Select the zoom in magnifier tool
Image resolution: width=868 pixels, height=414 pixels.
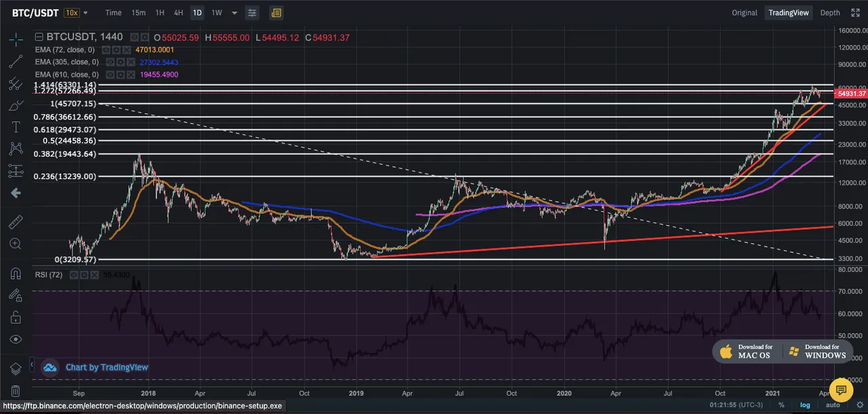coord(16,244)
